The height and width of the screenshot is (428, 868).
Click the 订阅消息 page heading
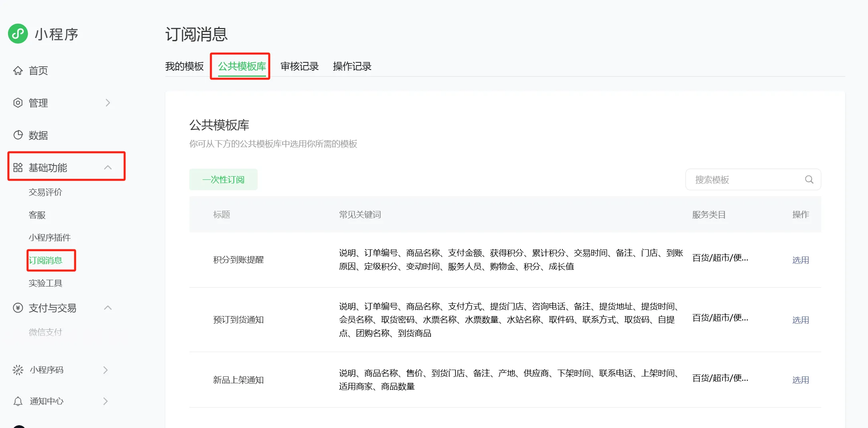tap(197, 34)
